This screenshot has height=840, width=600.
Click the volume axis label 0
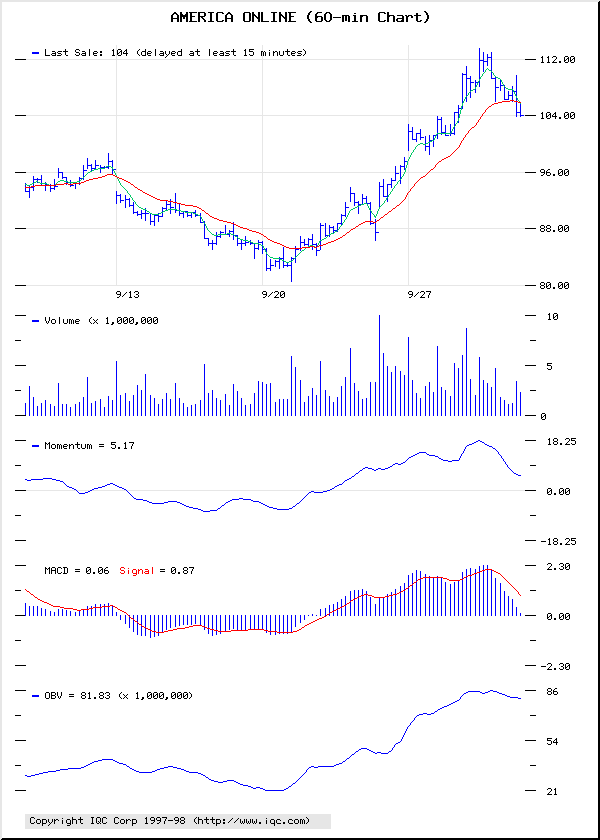click(543, 416)
